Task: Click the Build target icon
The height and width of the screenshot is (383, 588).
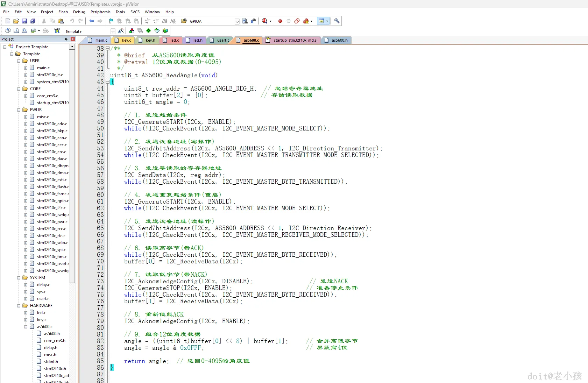Action: 16,31
